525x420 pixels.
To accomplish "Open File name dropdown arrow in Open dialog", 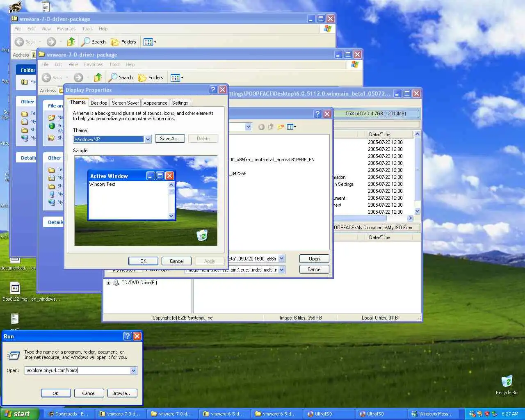I will point(281,259).
